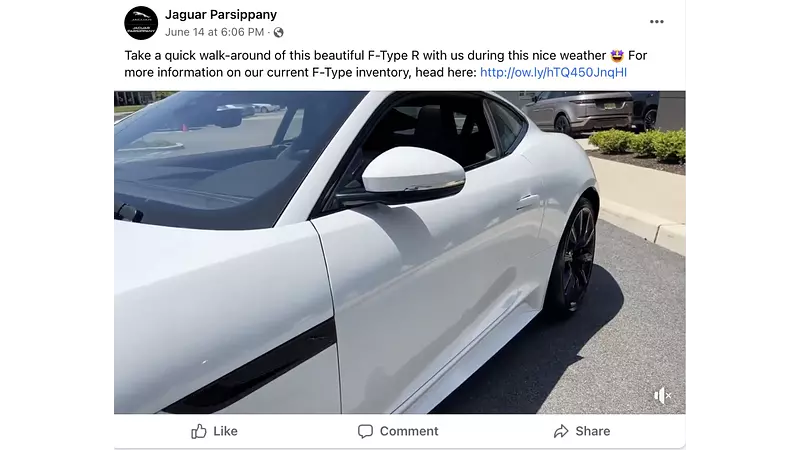
Task: Click the globe public audience icon
Action: click(x=279, y=33)
